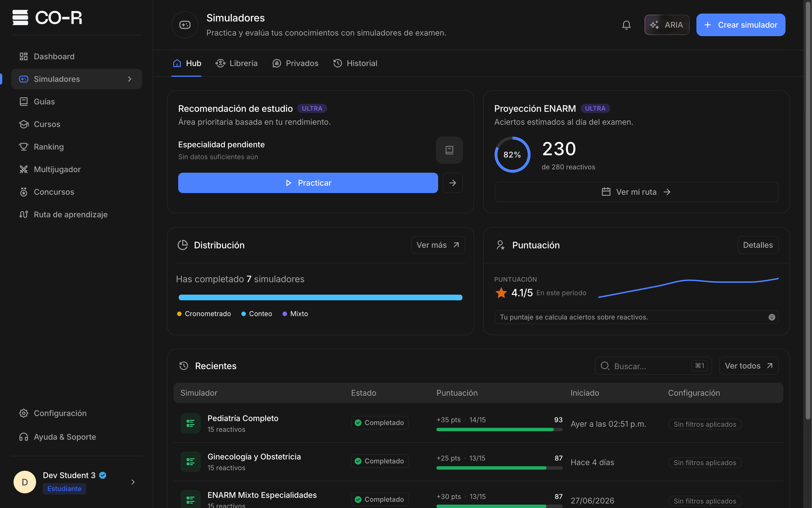Click Ver mi ruta button

tap(636, 192)
